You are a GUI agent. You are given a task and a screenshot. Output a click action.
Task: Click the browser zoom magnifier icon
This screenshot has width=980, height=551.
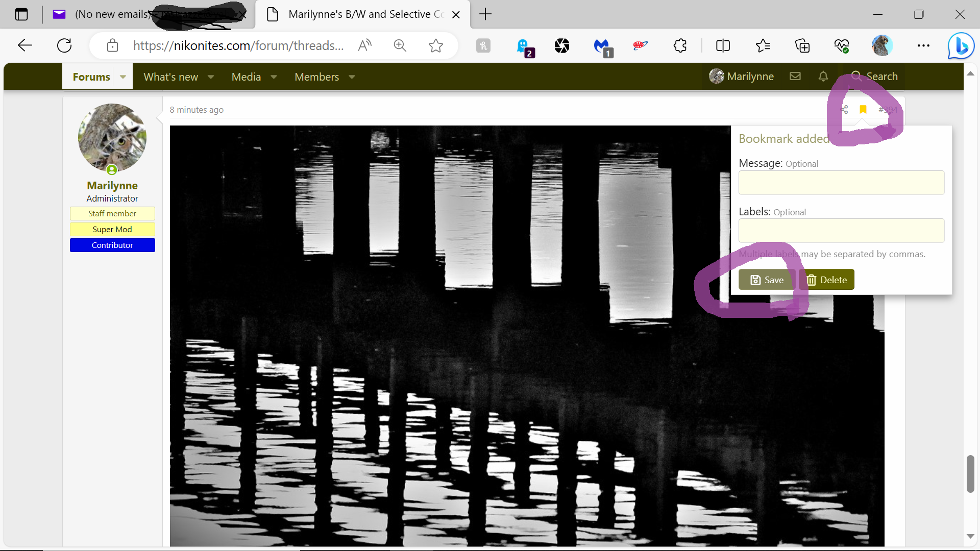(400, 46)
